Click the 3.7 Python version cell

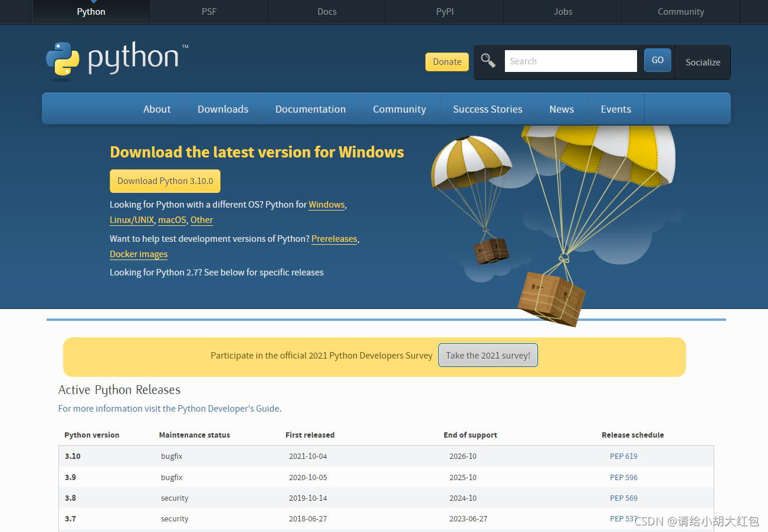click(x=70, y=519)
